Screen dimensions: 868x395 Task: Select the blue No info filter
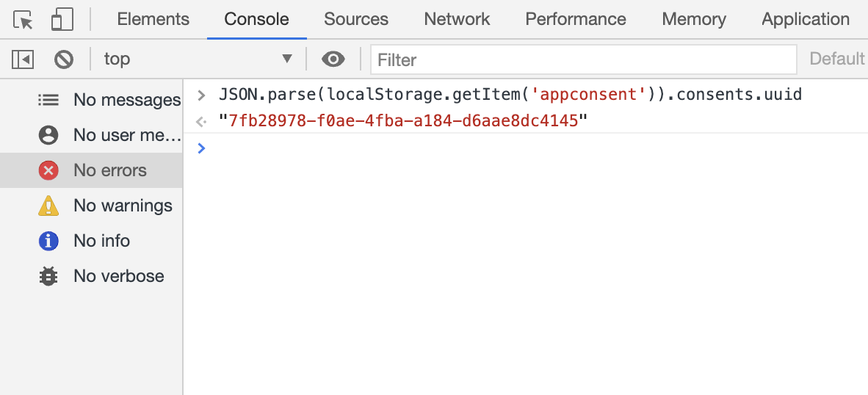tap(48, 241)
